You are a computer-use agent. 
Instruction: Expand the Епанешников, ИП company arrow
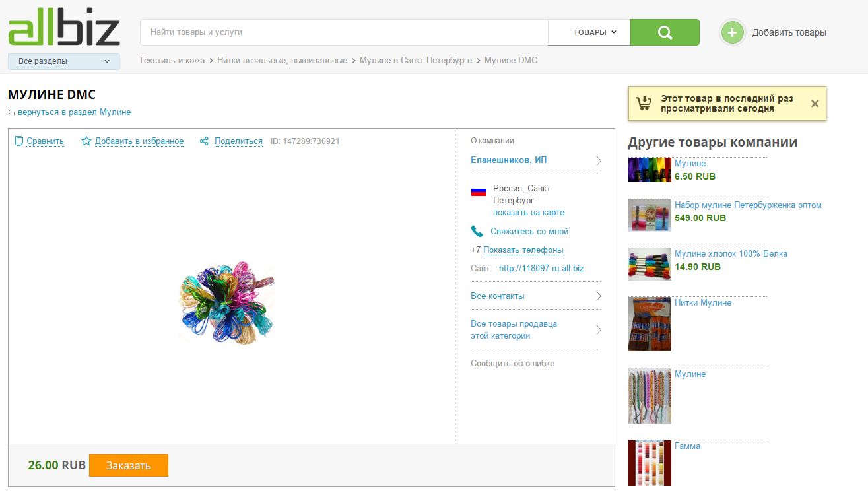[x=598, y=160]
